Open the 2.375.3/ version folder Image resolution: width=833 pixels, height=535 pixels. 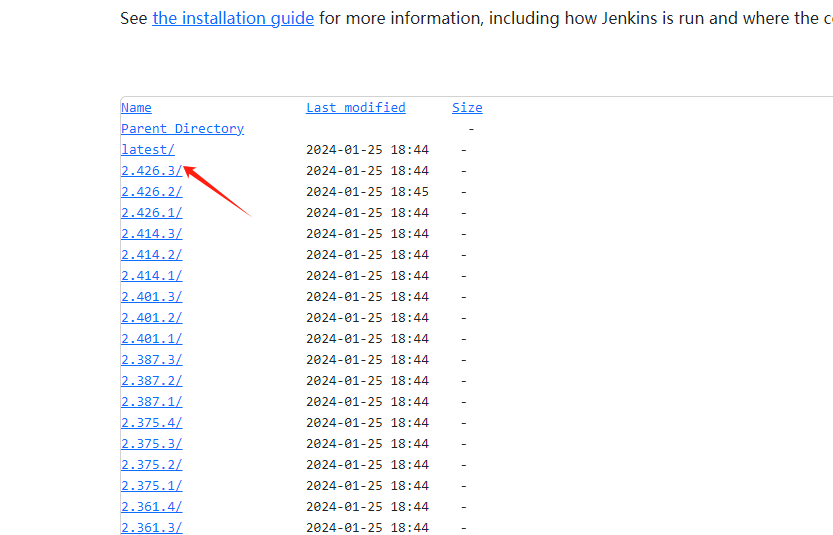[151, 444]
